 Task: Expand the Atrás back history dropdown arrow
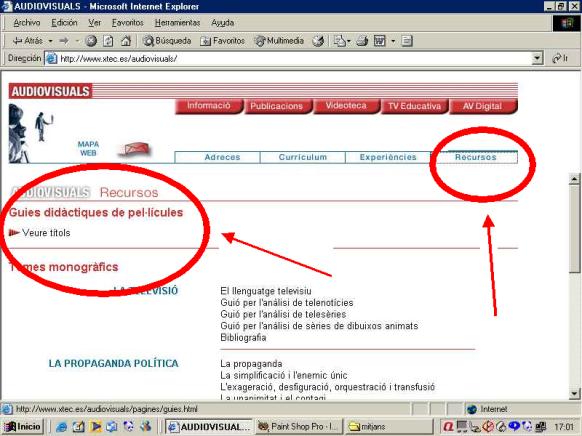tap(50, 41)
